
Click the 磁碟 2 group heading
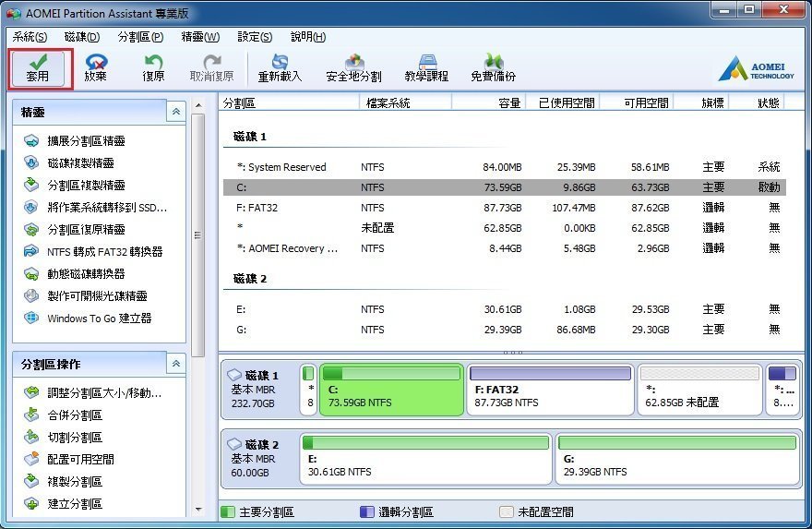[x=250, y=279]
